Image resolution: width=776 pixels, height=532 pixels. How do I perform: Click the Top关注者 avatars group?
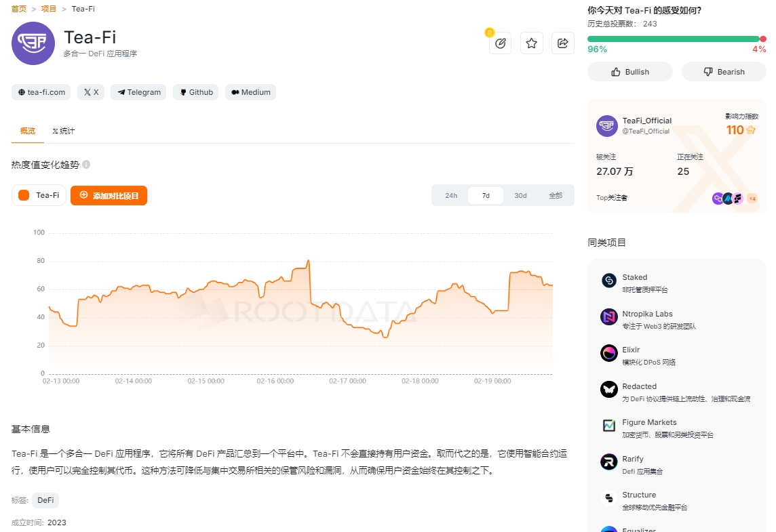coord(728,199)
